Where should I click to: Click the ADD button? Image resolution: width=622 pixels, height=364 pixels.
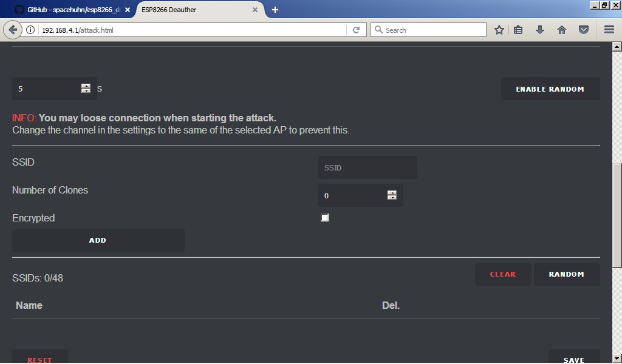point(98,240)
